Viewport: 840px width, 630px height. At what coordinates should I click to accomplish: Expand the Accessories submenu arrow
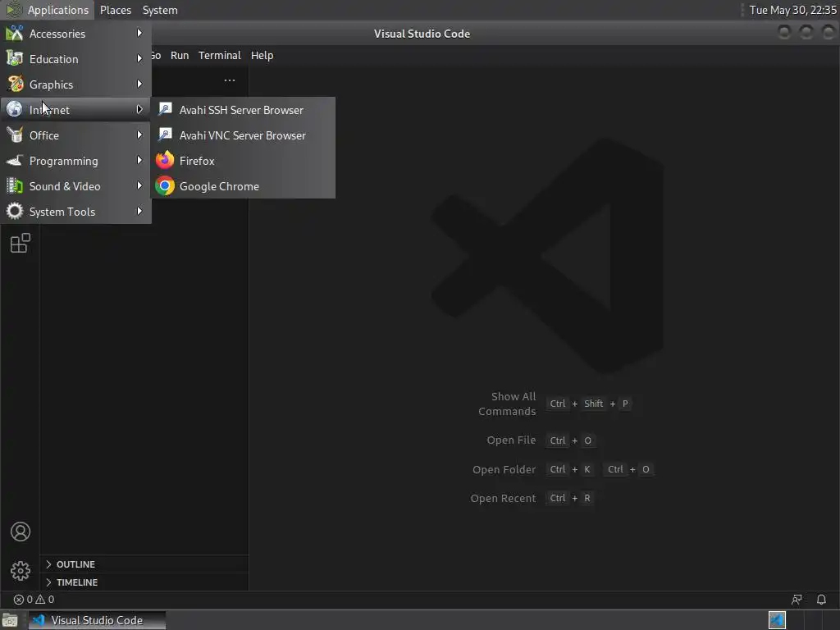tap(139, 33)
